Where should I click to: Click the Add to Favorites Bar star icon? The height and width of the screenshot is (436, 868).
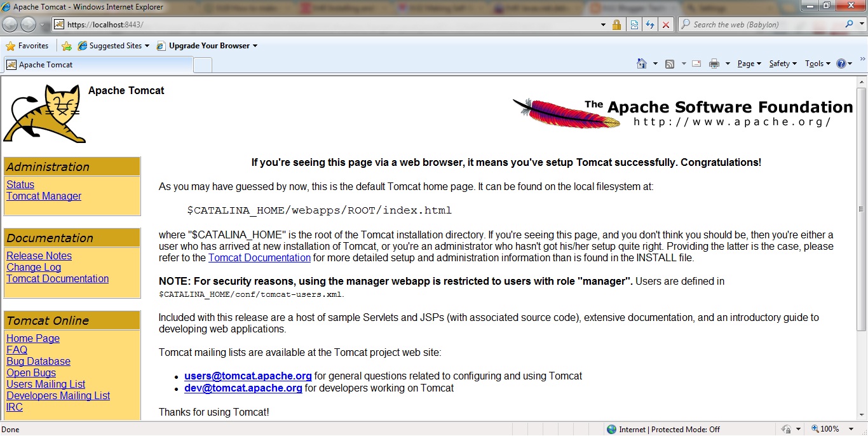pyautogui.click(x=67, y=46)
